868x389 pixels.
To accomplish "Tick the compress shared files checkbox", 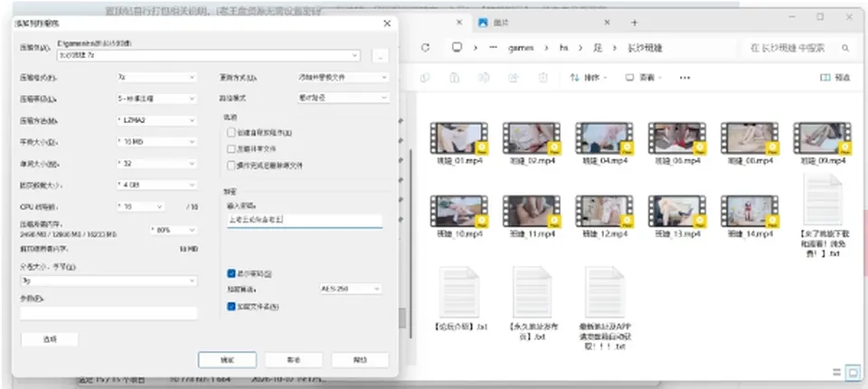I will coord(231,149).
